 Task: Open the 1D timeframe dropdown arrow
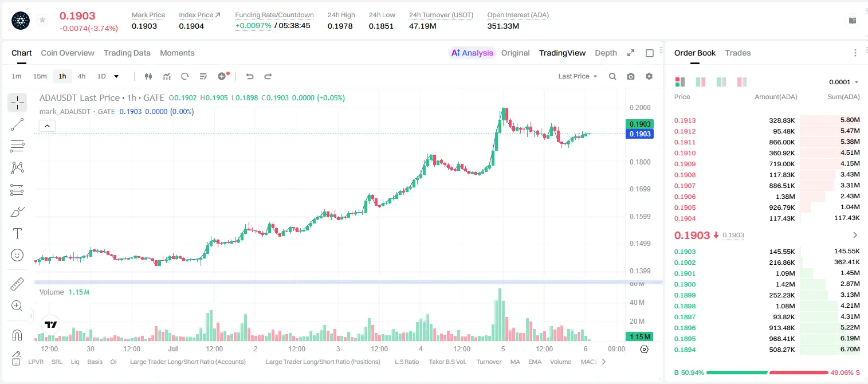[x=116, y=76]
